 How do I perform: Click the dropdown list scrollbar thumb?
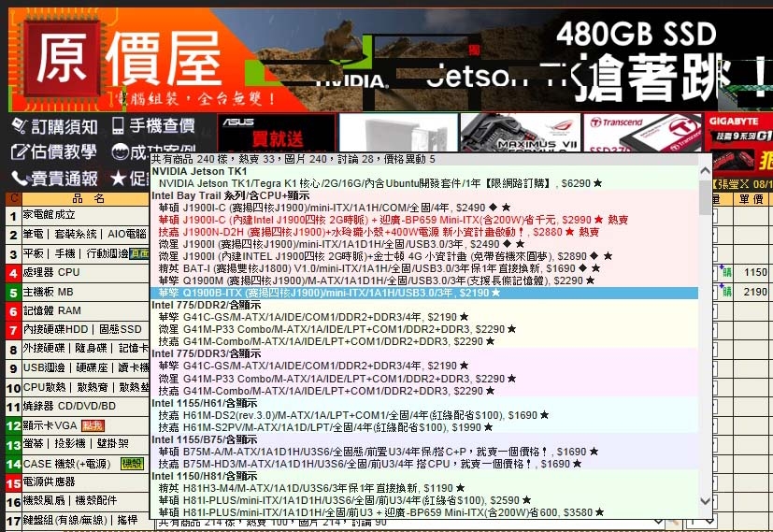(x=705, y=196)
